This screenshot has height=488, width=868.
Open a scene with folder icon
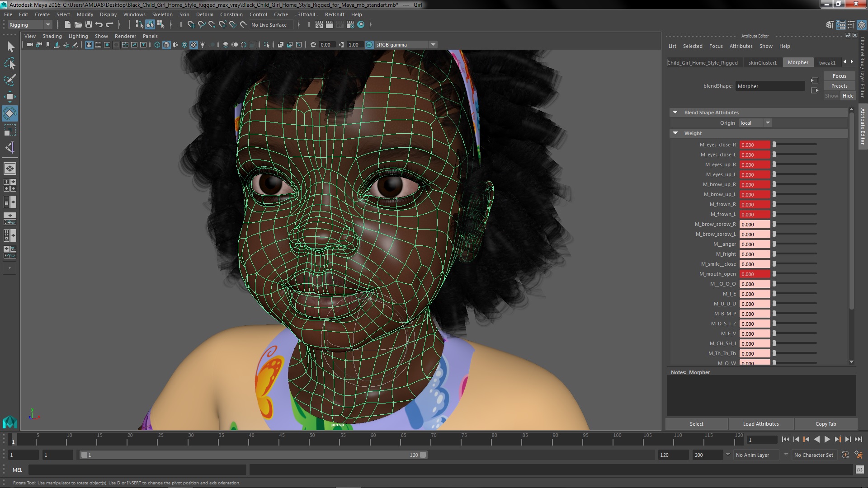(x=78, y=25)
